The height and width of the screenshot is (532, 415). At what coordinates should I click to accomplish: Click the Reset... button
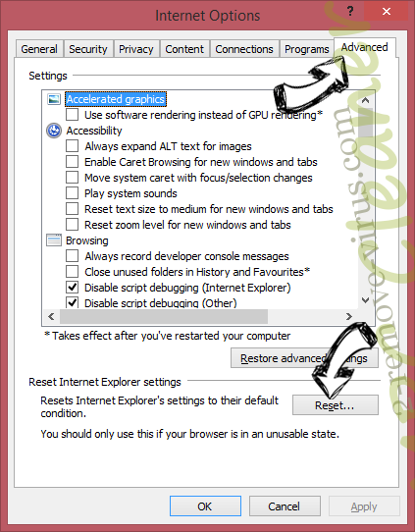(x=335, y=405)
